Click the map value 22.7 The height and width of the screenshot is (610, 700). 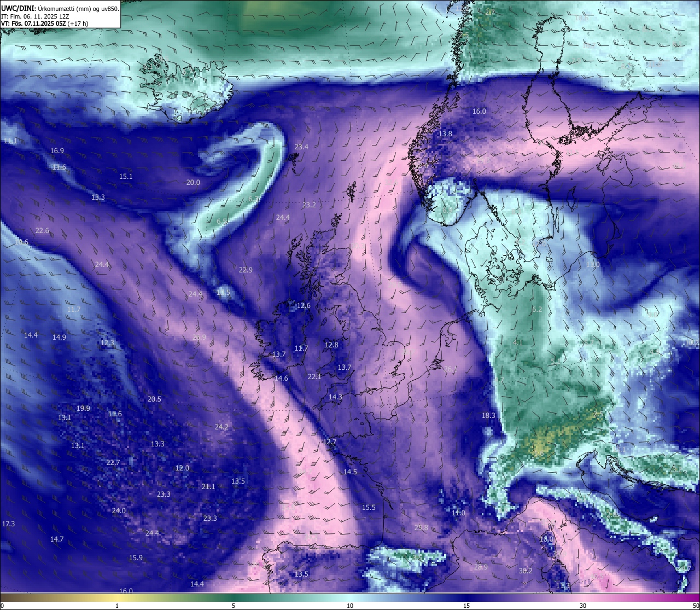click(113, 463)
